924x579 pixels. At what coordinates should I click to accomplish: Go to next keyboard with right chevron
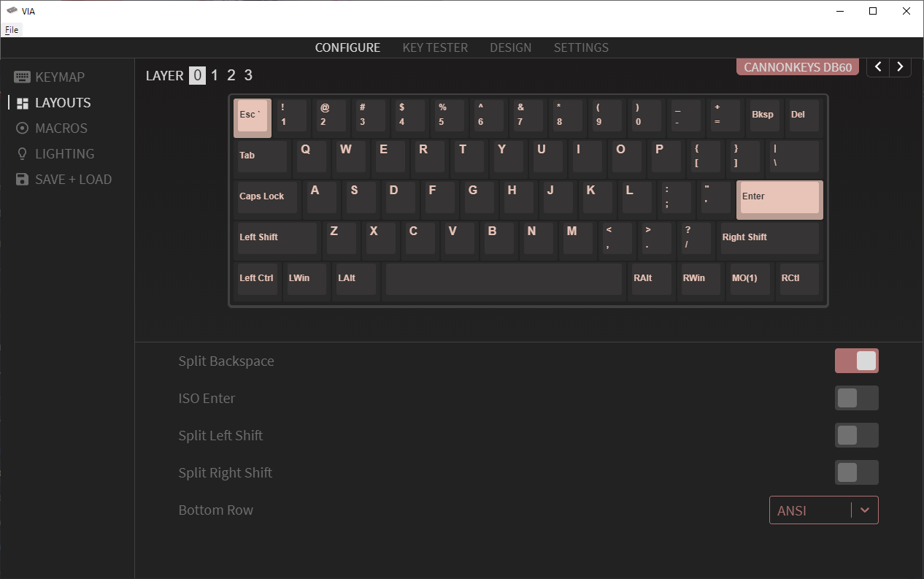(x=900, y=67)
